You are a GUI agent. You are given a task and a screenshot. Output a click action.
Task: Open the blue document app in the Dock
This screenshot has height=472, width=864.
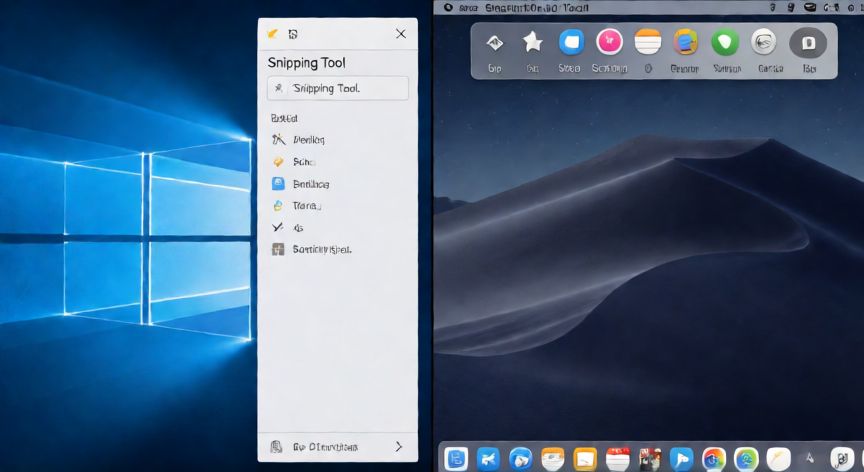456,459
